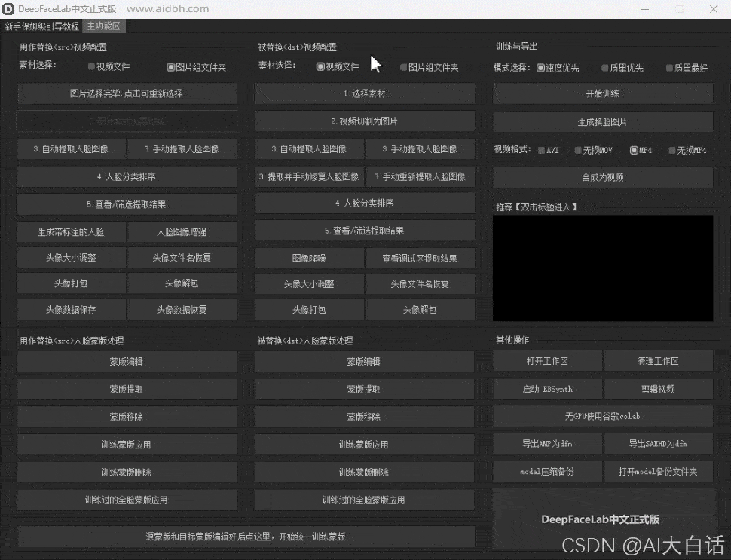Select AVI video format
The height and width of the screenshot is (560, 731).
(x=549, y=150)
